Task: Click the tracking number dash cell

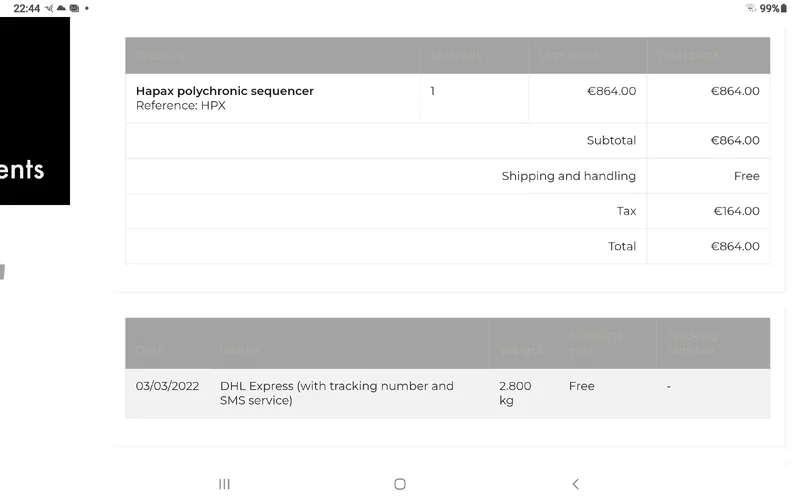Action: pos(668,386)
